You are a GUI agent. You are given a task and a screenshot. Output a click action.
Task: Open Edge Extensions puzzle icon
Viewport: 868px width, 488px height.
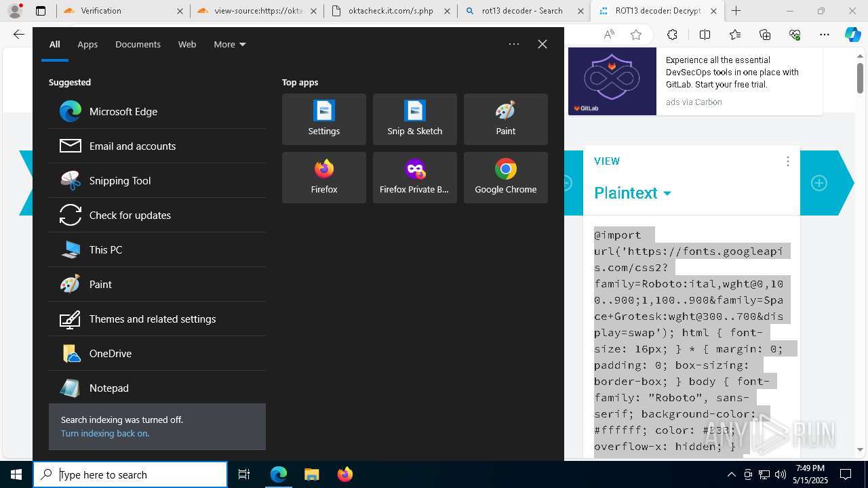point(672,35)
